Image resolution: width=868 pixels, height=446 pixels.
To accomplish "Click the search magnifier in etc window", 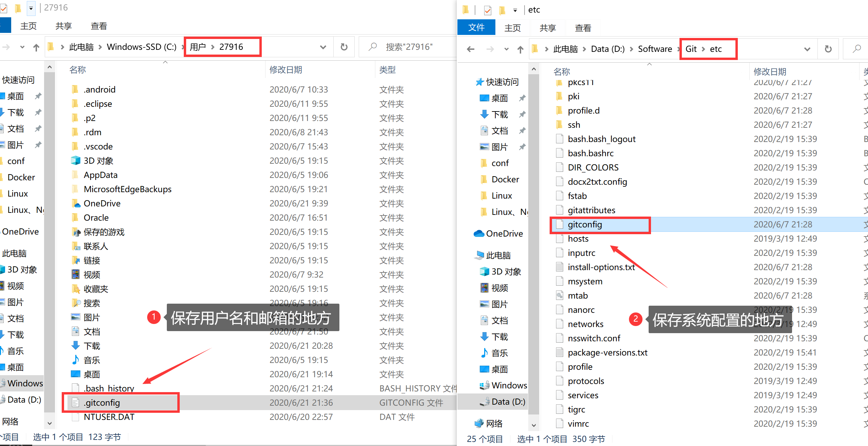I will (x=856, y=49).
